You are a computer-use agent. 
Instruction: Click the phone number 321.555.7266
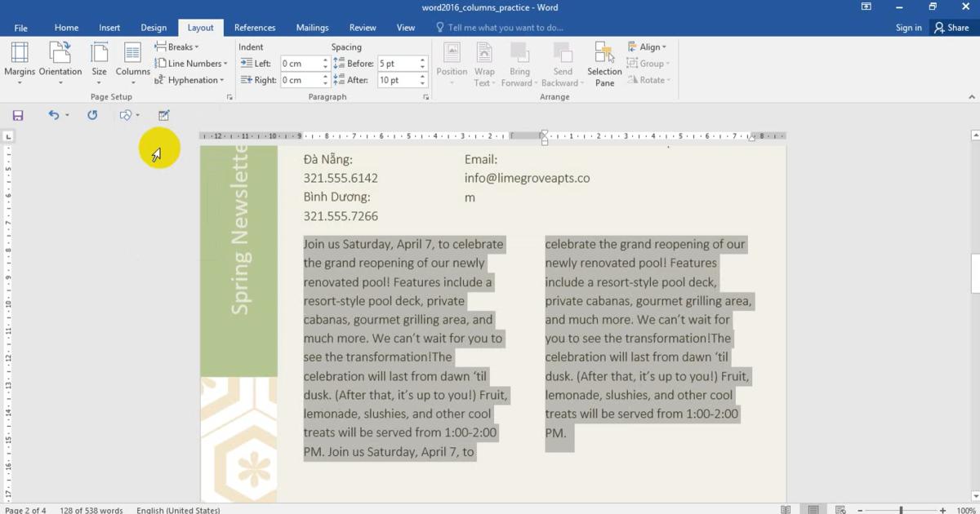tap(341, 216)
